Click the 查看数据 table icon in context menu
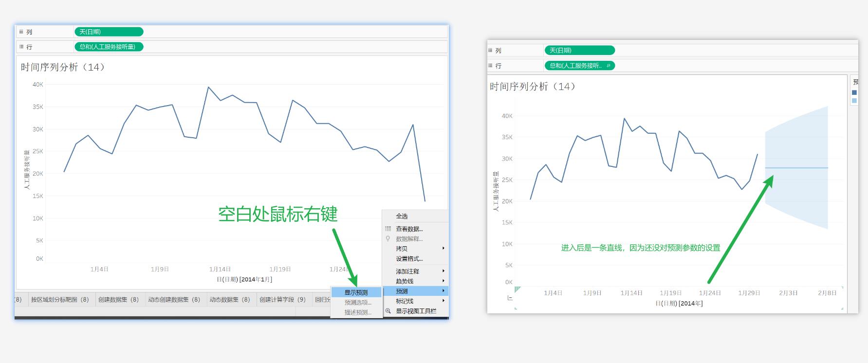The width and height of the screenshot is (868, 363). pos(388,229)
